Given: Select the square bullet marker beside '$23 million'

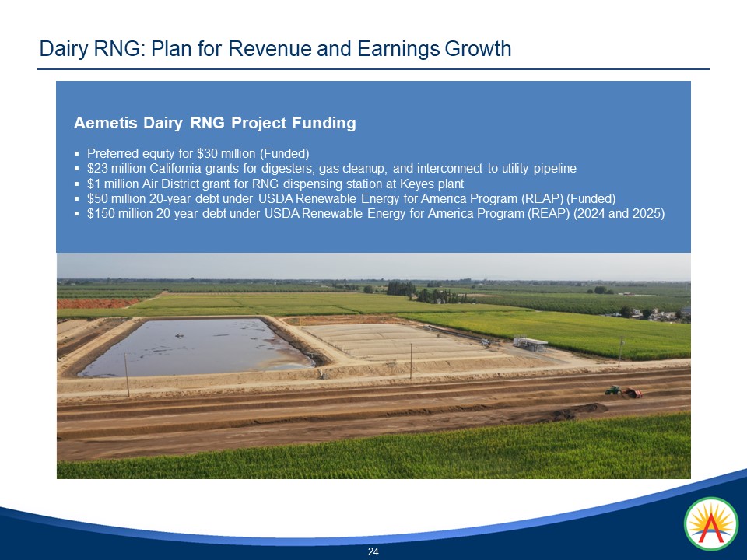Looking at the screenshot, I should coord(78,166).
